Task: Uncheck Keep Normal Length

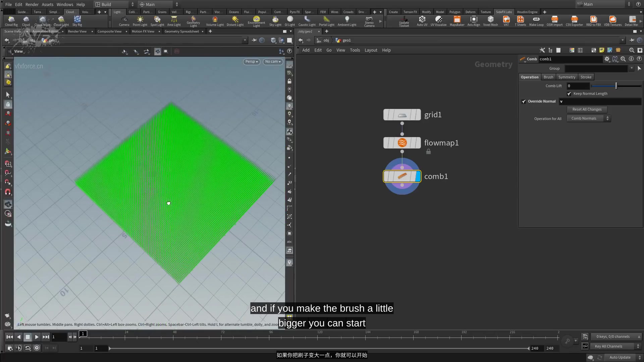Action: coord(569,94)
